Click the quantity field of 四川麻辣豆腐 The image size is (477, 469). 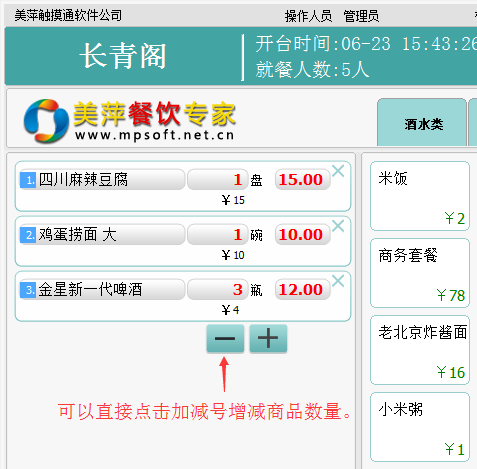coord(218,180)
